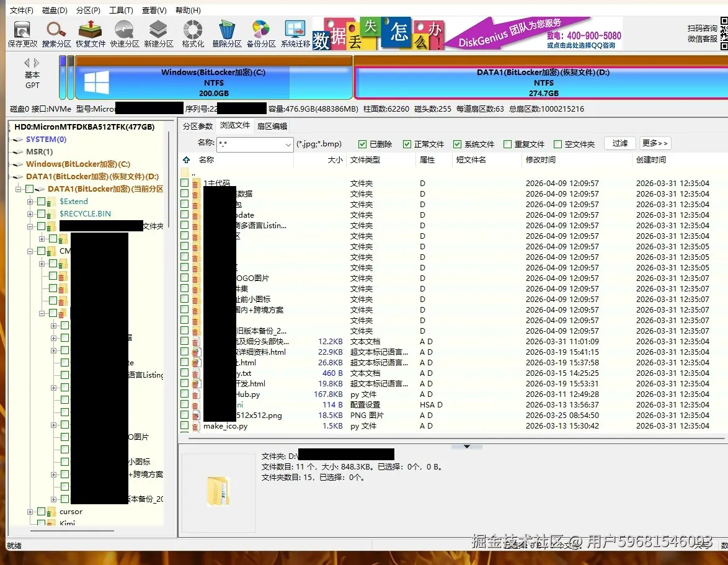Check the box for make_ico.py

pyautogui.click(x=184, y=425)
